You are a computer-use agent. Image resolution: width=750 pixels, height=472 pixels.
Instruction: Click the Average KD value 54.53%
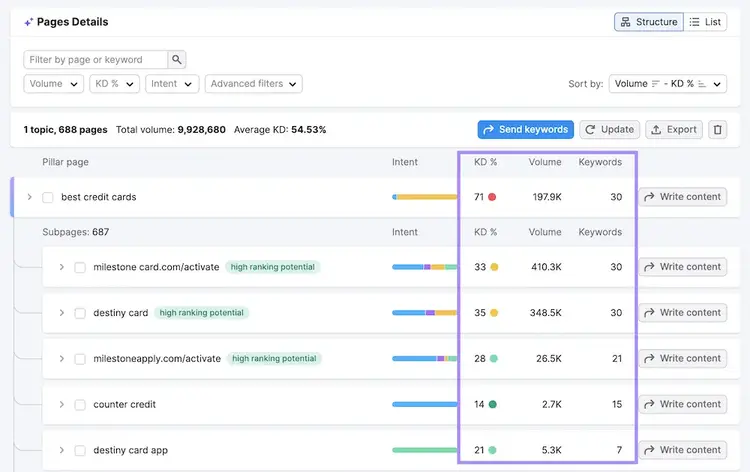[x=309, y=130]
